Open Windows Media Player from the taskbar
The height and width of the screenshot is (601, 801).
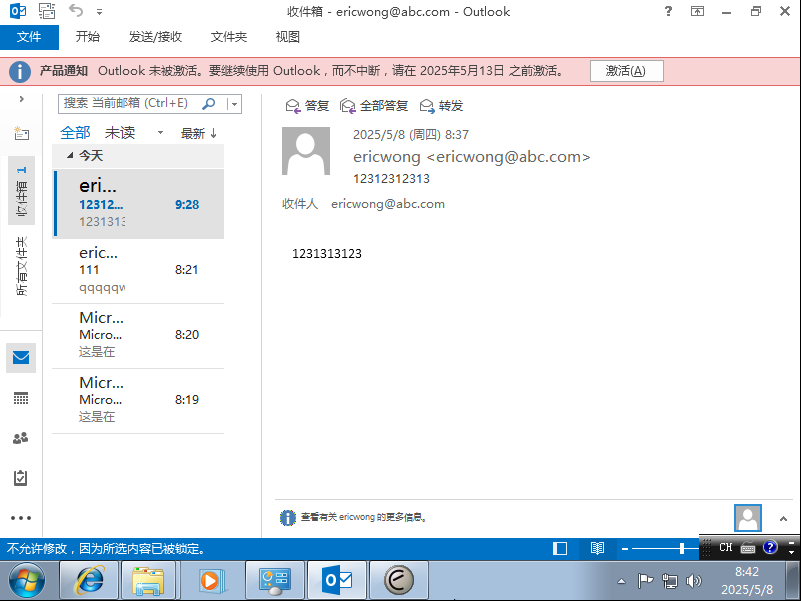[210, 581]
